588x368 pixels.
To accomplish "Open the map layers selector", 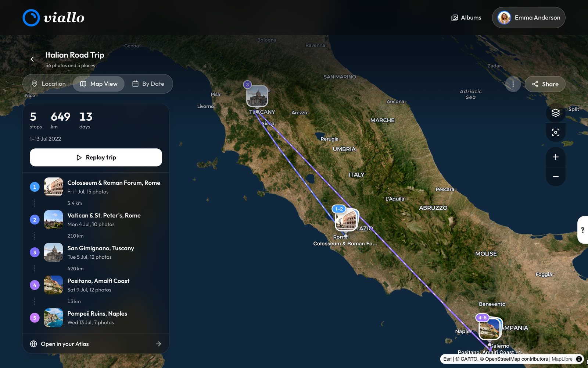I will pos(556,113).
